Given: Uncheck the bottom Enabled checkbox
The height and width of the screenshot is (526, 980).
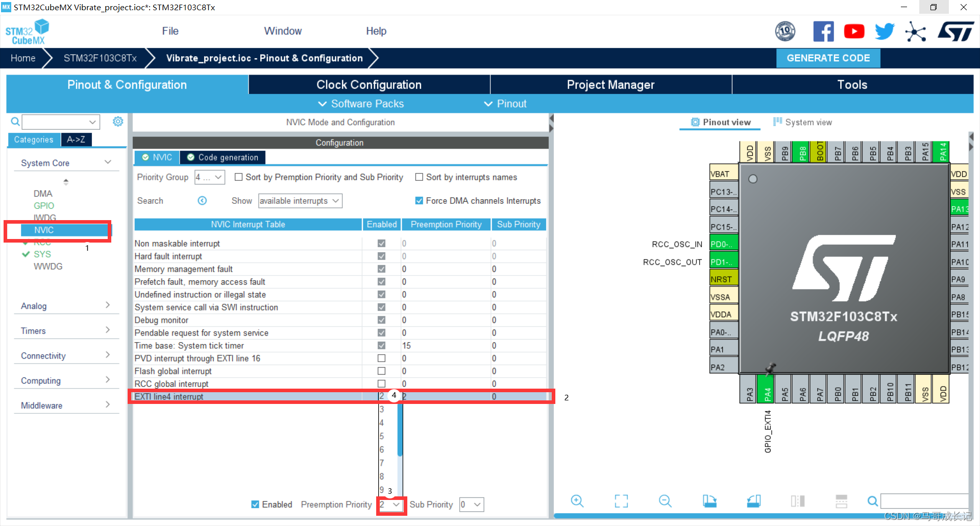Looking at the screenshot, I should tap(255, 505).
